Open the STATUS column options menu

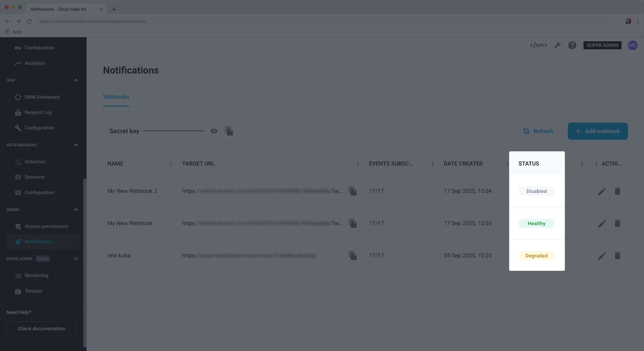[582, 163]
